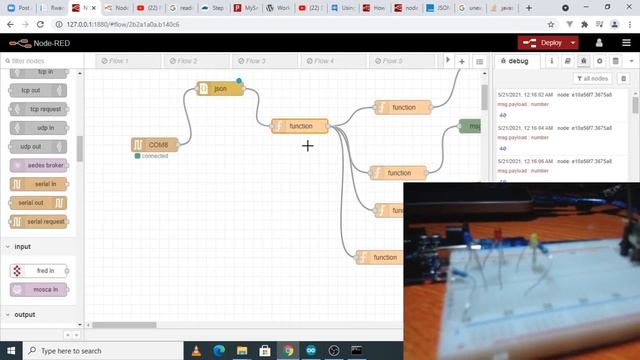Select the serial request palette node
This screenshot has height=360, width=640.
[x=38, y=222]
